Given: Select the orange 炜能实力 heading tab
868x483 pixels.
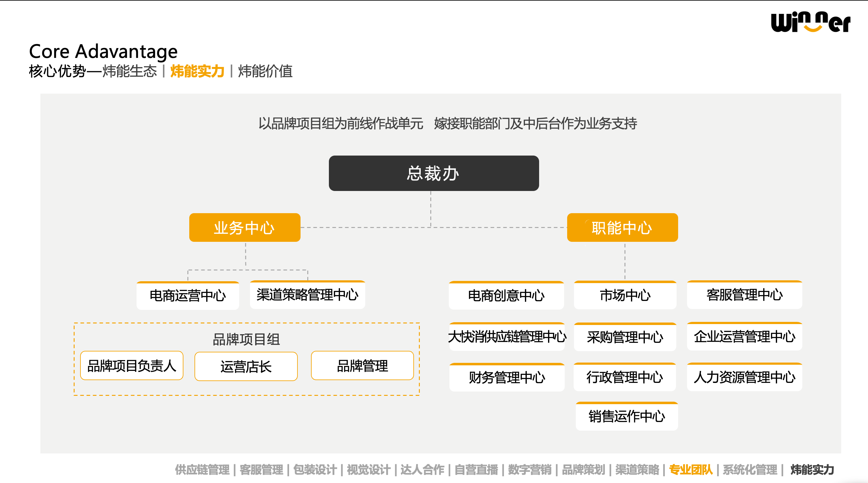Looking at the screenshot, I should pyautogui.click(x=198, y=71).
